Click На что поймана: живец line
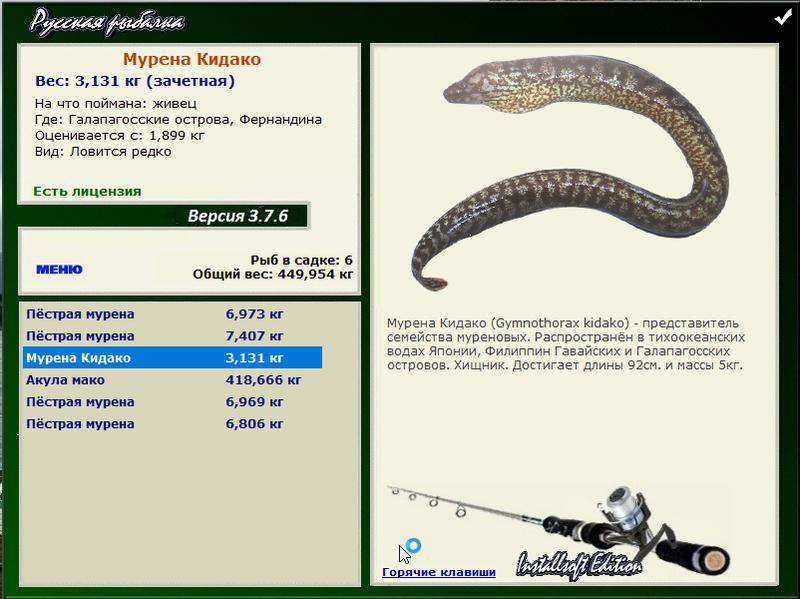Image resolution: width=800 pixels, height=599 pixels. [x=116, y=104]
